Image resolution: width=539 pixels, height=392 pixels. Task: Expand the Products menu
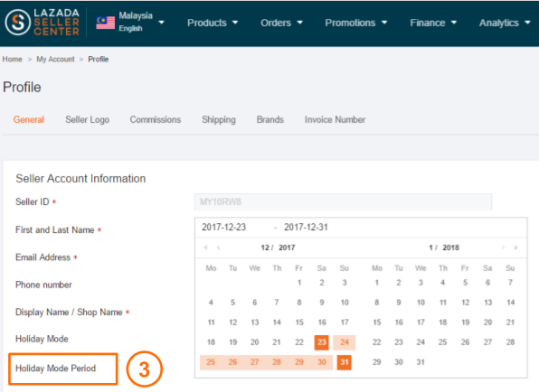pyautogui.click(x=213, y=23)
